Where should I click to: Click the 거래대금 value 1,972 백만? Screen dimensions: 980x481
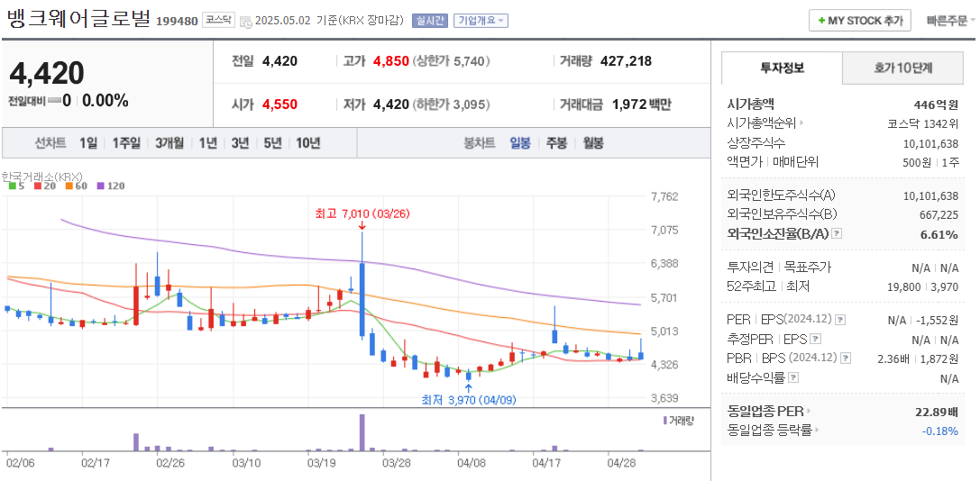coord(641,104)
